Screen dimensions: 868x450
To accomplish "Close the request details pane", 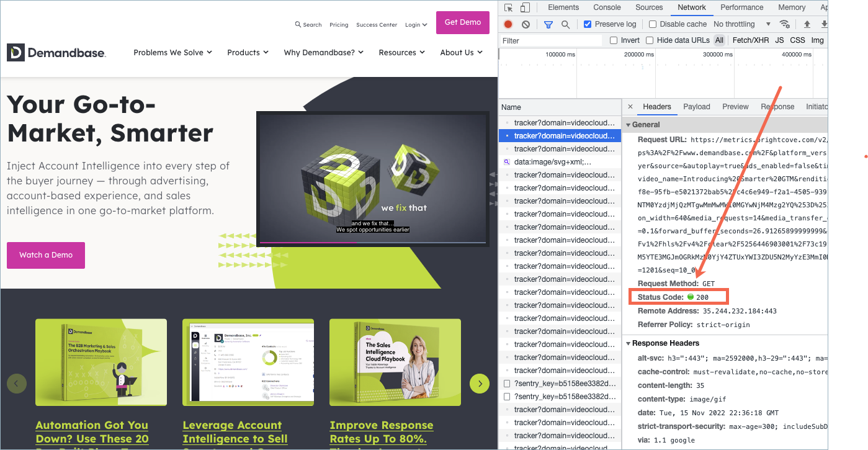I will point(630,107).
